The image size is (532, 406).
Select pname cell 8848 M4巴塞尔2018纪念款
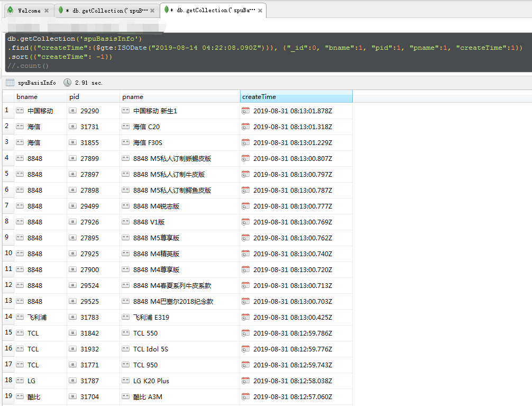point(180,301)
